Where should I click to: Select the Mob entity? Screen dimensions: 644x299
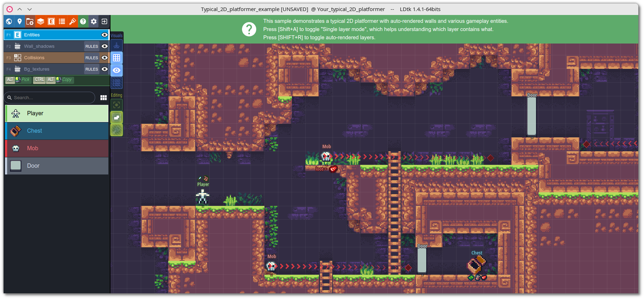(57, 148)
